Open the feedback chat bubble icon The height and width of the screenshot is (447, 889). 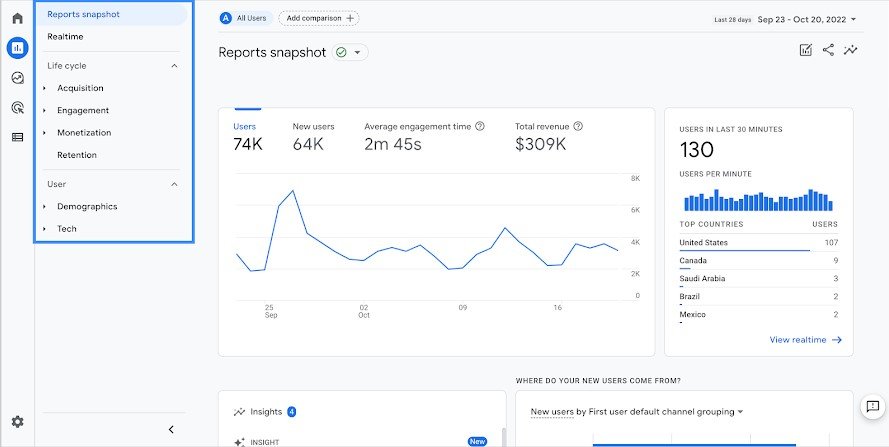[873, 406]
